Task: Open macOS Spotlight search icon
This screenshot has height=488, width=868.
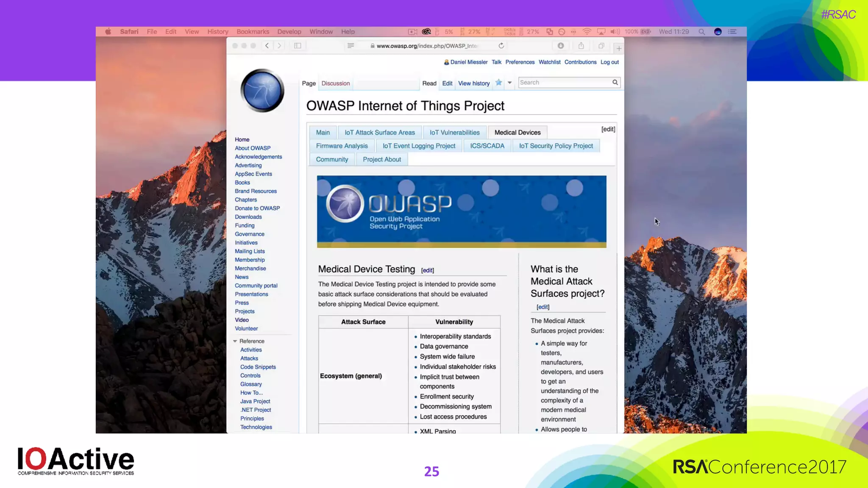Action: [x=701, y=32]
